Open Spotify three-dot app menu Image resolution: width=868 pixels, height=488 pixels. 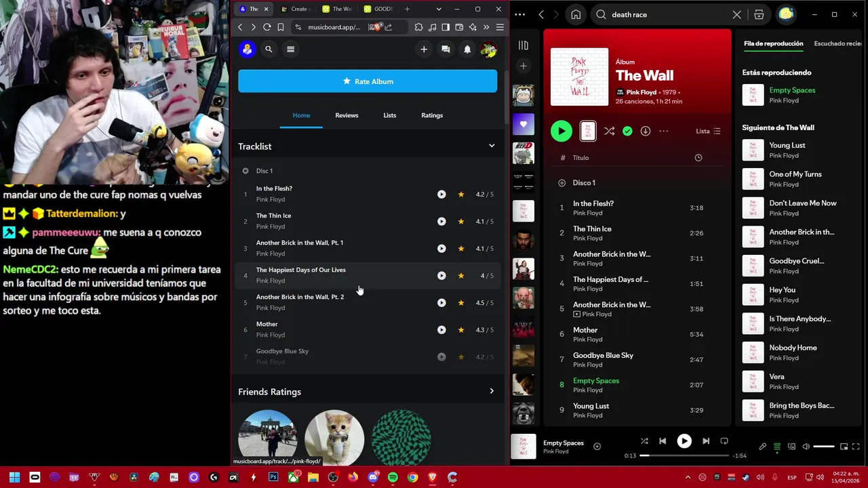pyautogui.click(x=519, y=14)
